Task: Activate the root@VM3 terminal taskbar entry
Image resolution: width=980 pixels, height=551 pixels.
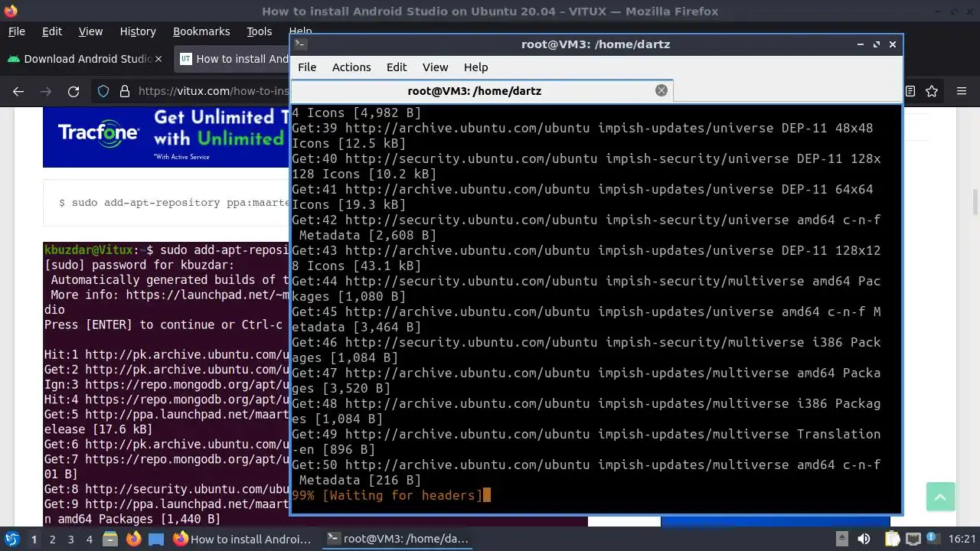Action: pos(397,539)
